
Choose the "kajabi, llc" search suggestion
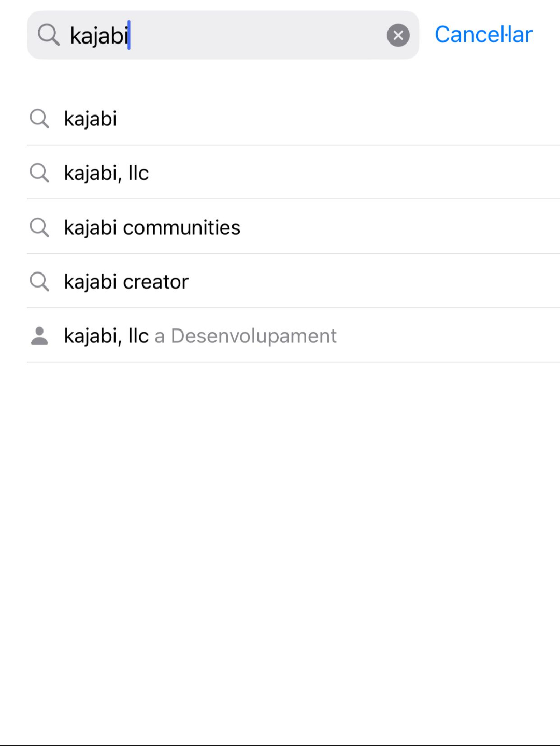click(x=106, y=173)
